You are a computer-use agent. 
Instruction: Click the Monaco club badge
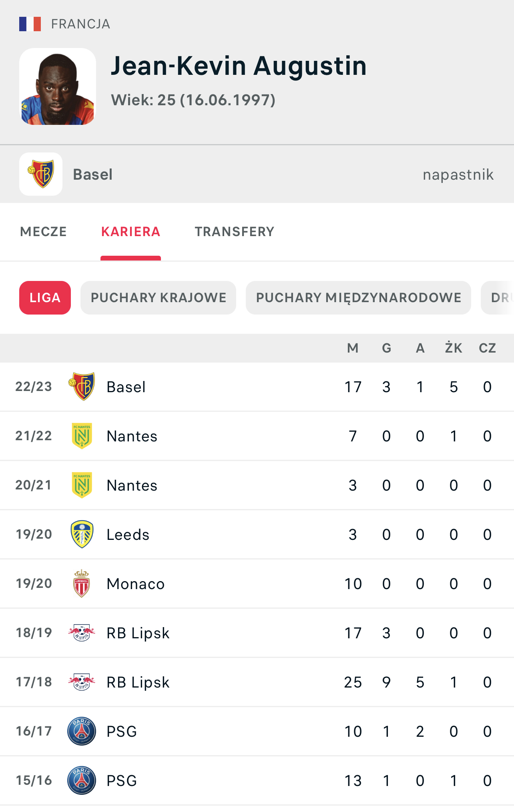click(x=82, y=583)
